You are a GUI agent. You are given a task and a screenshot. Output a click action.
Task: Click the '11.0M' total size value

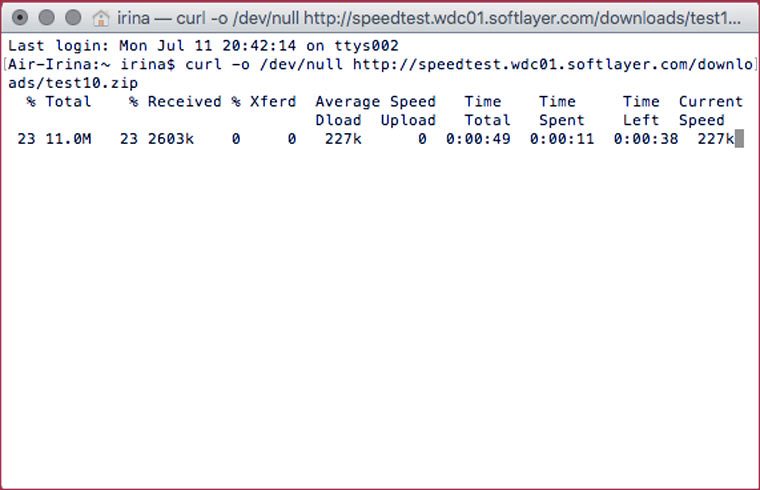(68, 139)
